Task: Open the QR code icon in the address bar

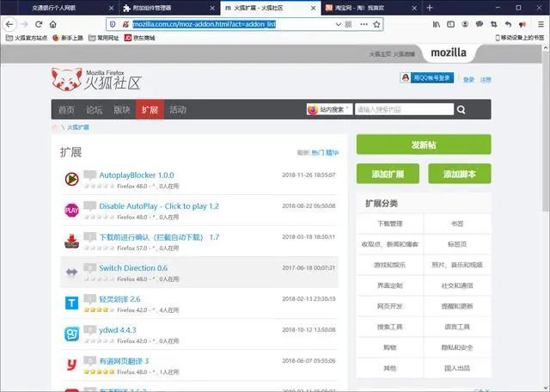Action: 348,24
